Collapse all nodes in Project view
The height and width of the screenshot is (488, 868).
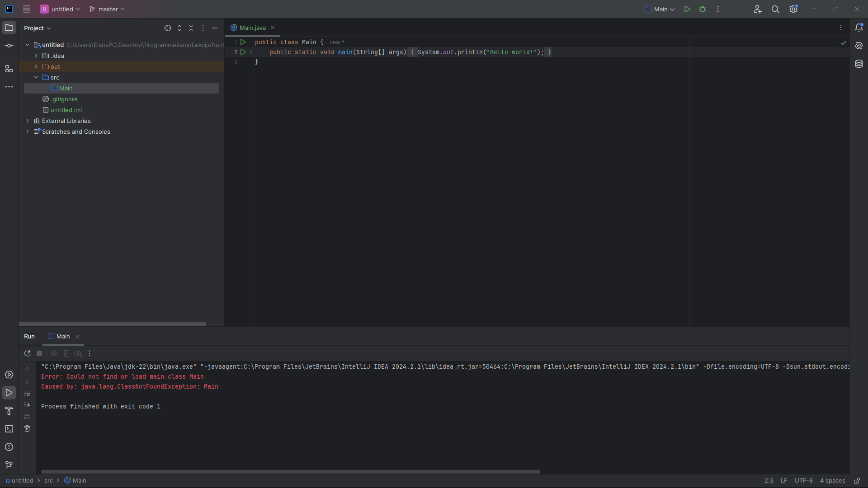pos(191,28)
